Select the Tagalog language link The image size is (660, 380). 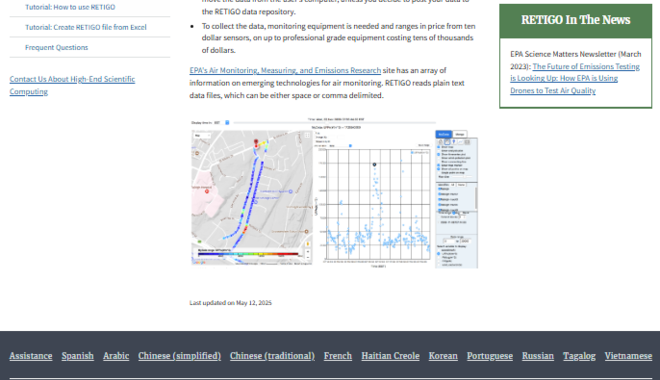[579, 356]
